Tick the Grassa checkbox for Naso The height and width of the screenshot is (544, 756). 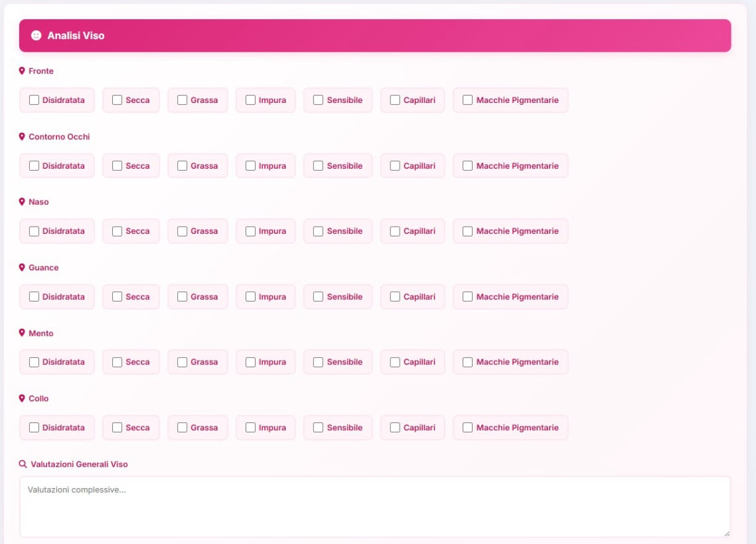tap(183, 231)
